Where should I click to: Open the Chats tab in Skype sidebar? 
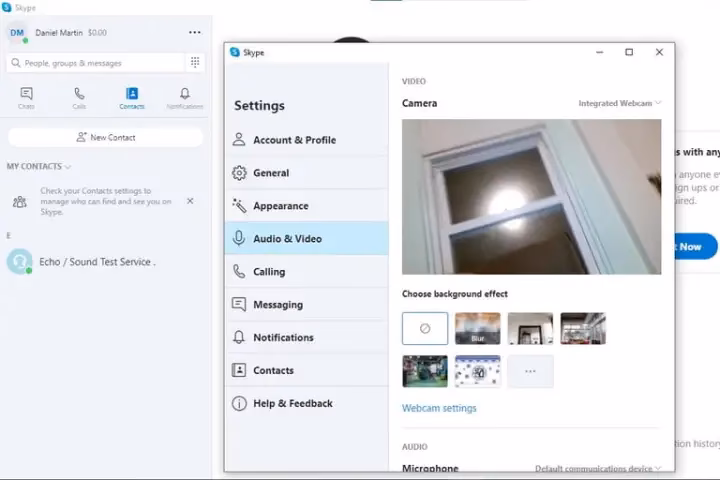(26, 98)
